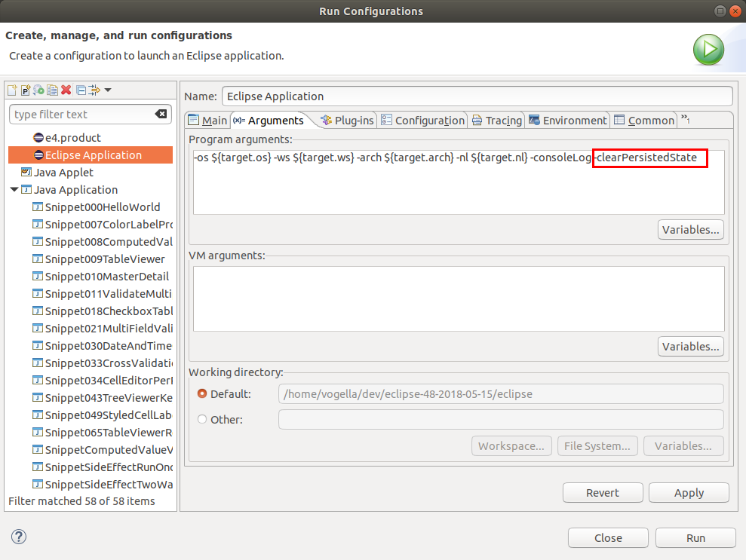Open the help question mark
746x560 pixels.
[x=19, y=537]
